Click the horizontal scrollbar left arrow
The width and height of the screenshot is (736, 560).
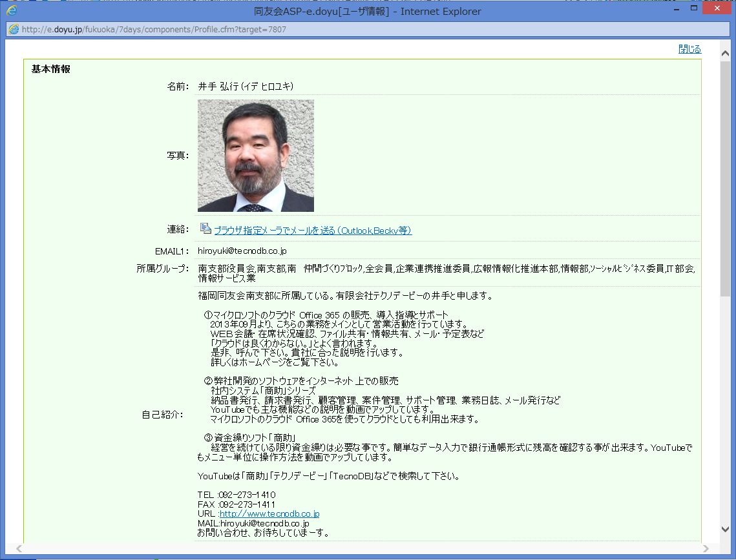18,548
